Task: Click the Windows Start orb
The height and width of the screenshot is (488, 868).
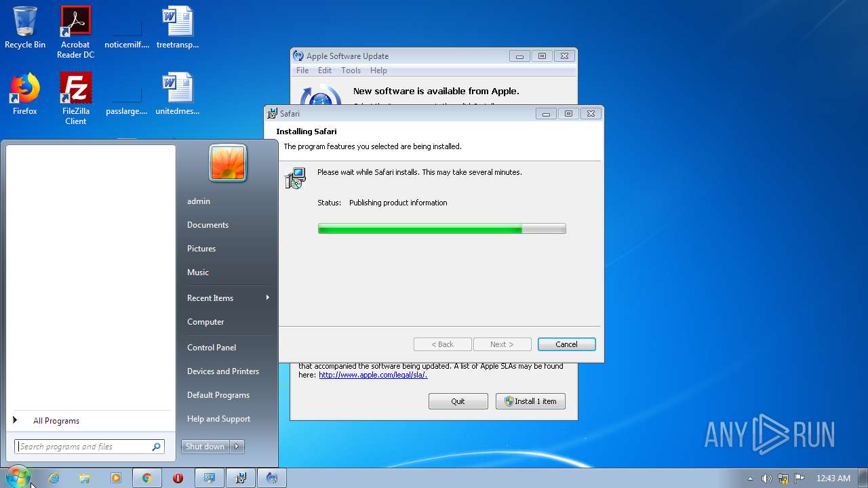Action: (x=18, y=477)
